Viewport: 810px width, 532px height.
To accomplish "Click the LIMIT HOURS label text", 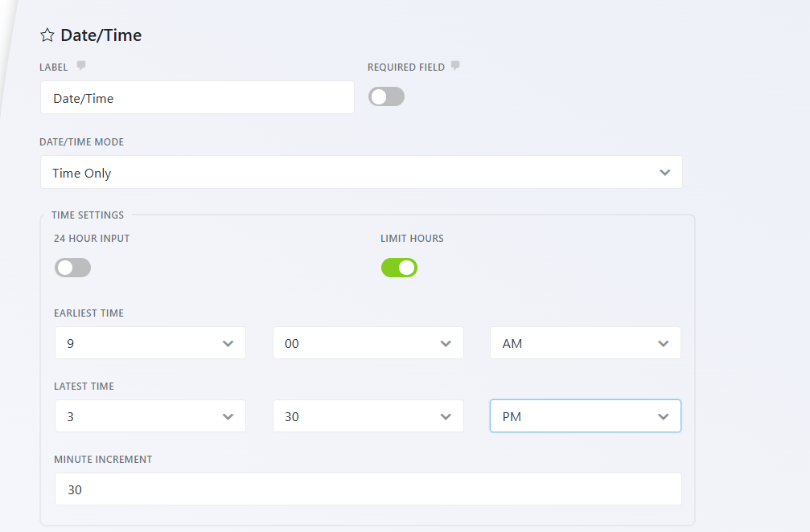I will (x=412, y=239).
